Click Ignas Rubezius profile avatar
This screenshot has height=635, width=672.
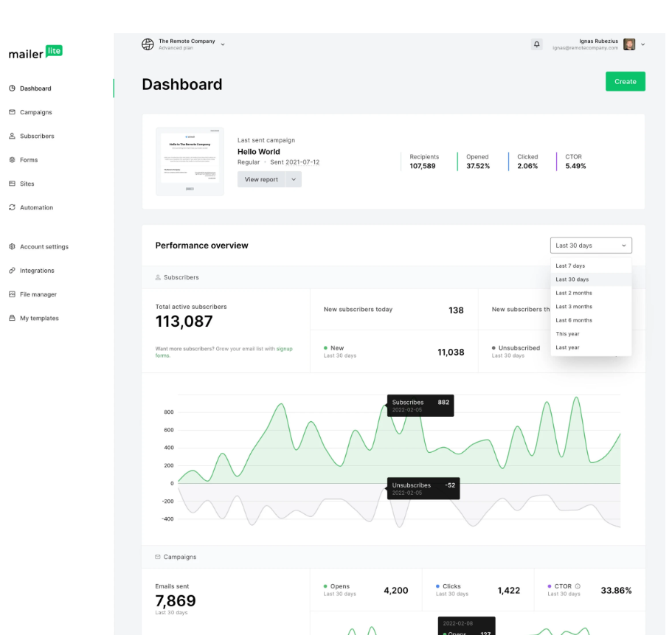point(629,44)
